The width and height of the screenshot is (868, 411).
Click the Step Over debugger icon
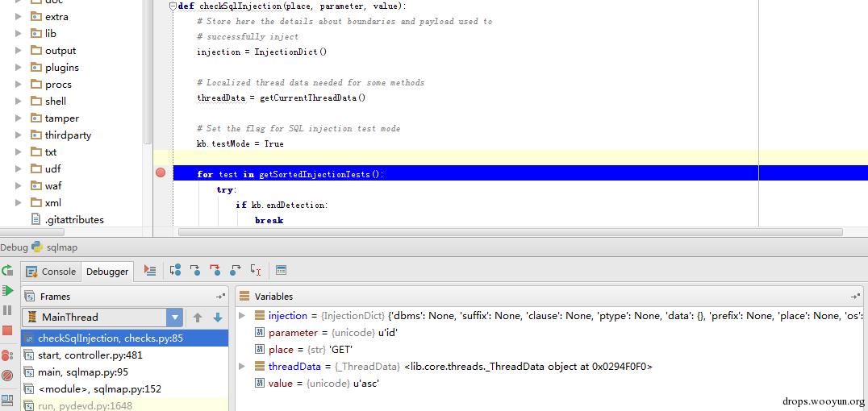pyautogui.click(x=175, y=271)
